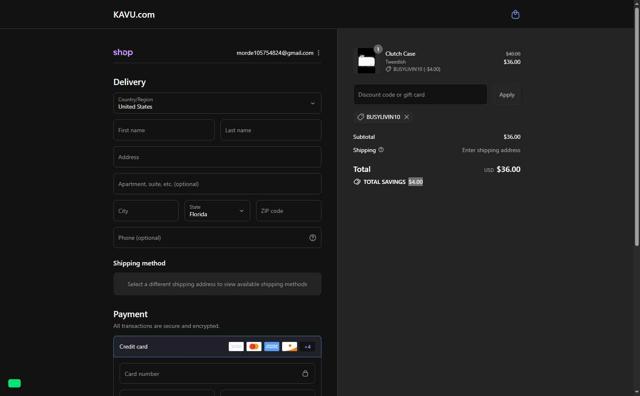Viewport: 640px width, 396px height.
Task: Click the KAVU.com store logo
Action: click(x=134, y=15)
